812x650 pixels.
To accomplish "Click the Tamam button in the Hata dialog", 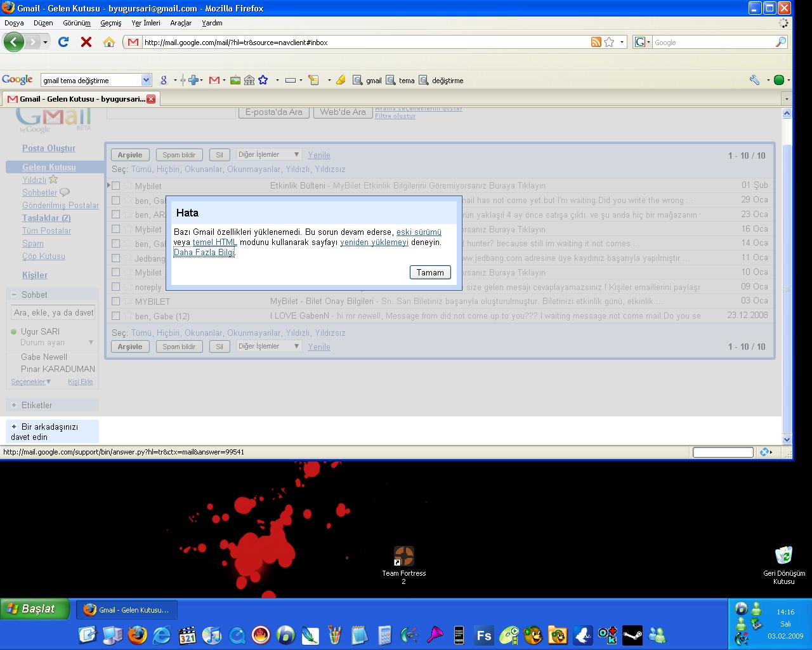I will pos(430,272).
